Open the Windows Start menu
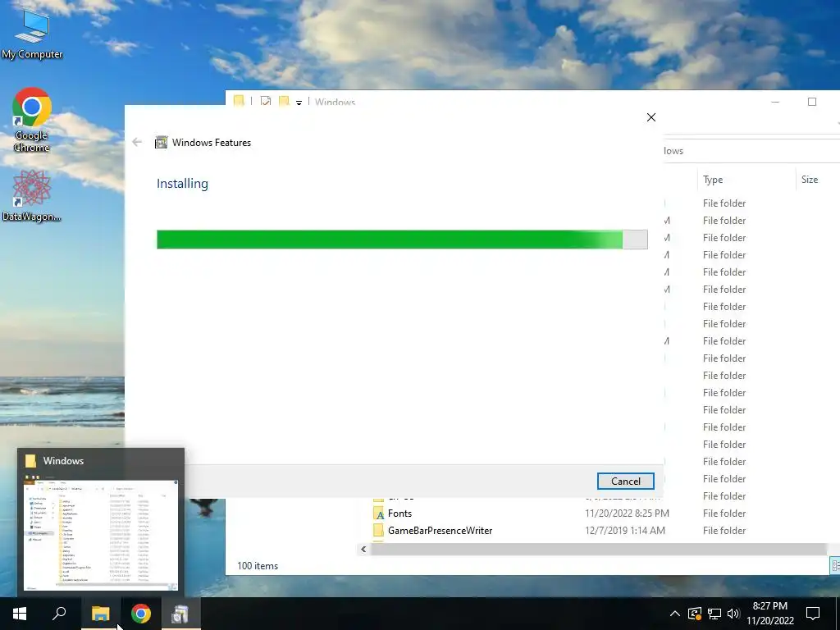840x630 pixels. [20, 614]
